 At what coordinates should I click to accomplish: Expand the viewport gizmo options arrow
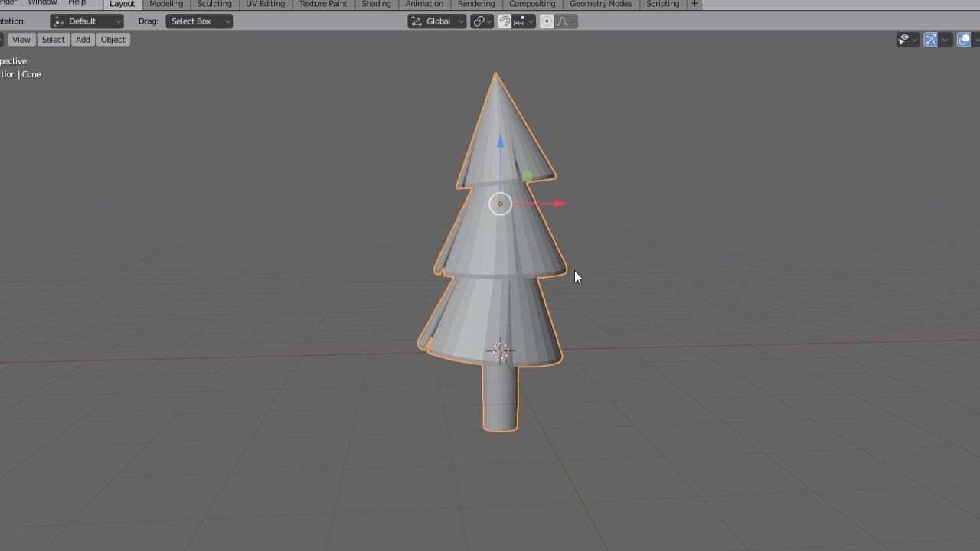click(946, 40)
